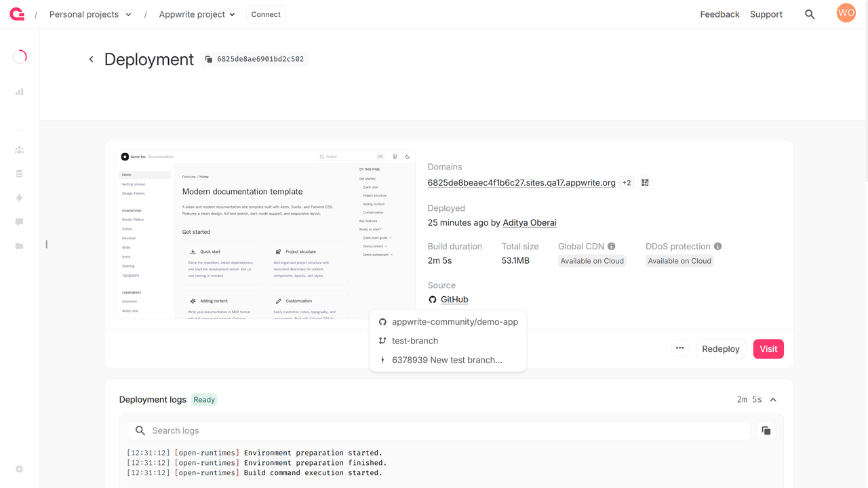Select appwrite-community/demo-app repository entry

pos(448,322)
